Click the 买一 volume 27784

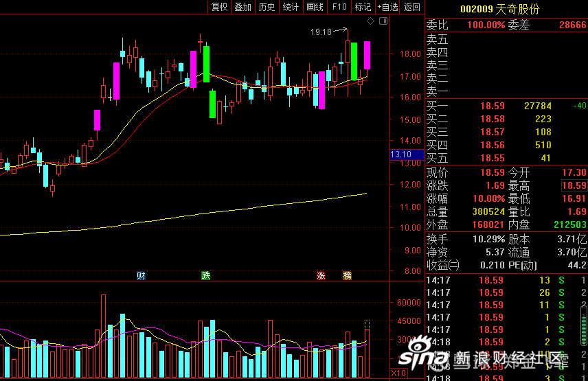click(538, 106)
